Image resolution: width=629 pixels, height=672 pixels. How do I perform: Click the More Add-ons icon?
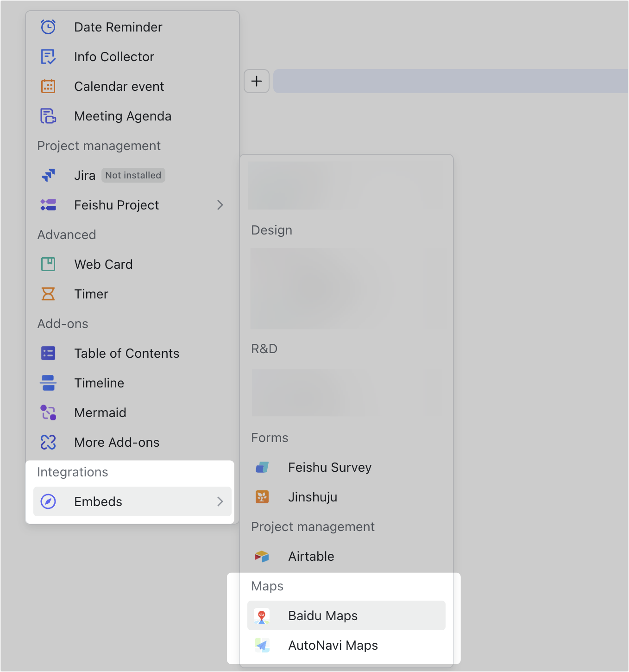click(x=48, y=442)
